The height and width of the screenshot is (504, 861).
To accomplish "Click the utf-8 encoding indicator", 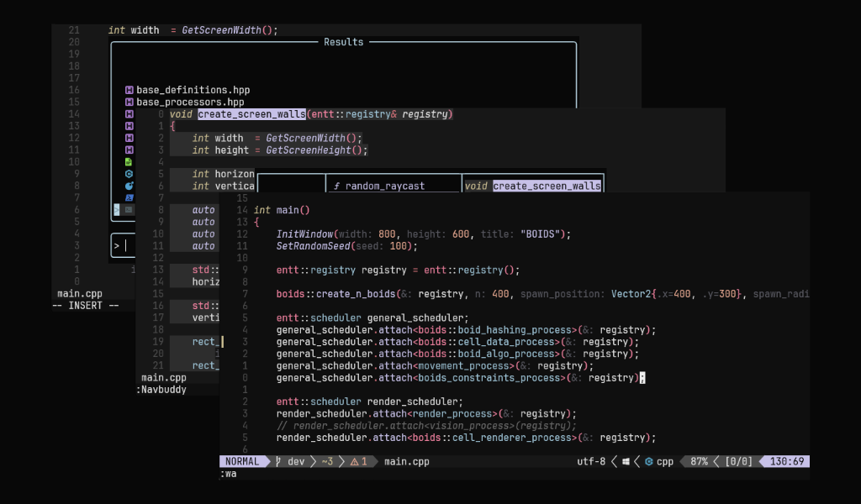I will (x=591, y=462).
